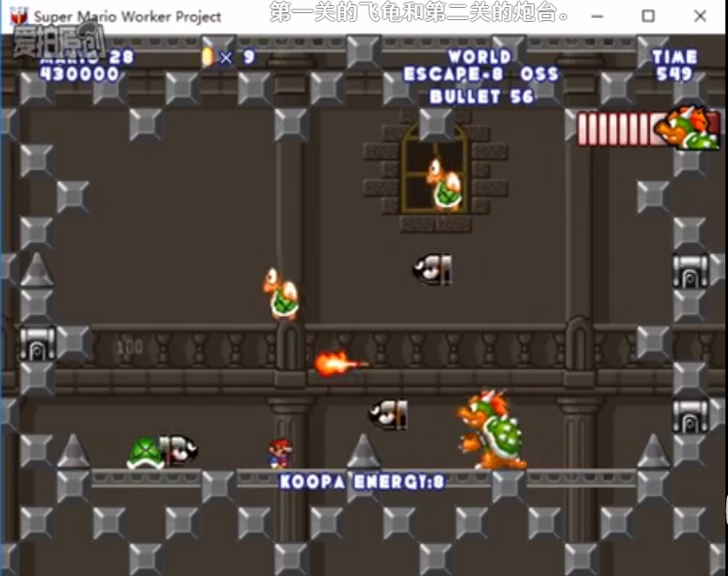The height and width of the screenshot is (576, 728).
Task: Click the green Koopa shell on the floor
Action: coord(145,453)
